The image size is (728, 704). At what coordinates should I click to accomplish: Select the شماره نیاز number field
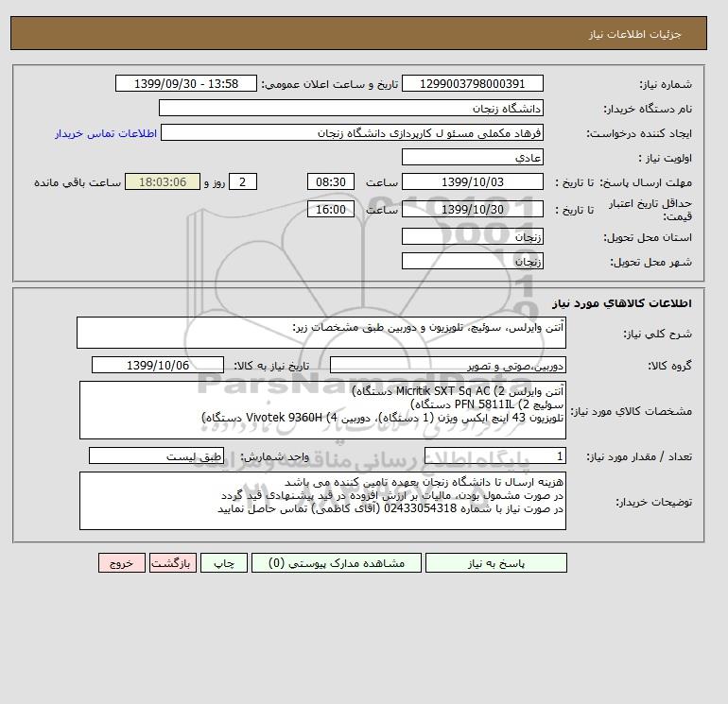point(472,83)
